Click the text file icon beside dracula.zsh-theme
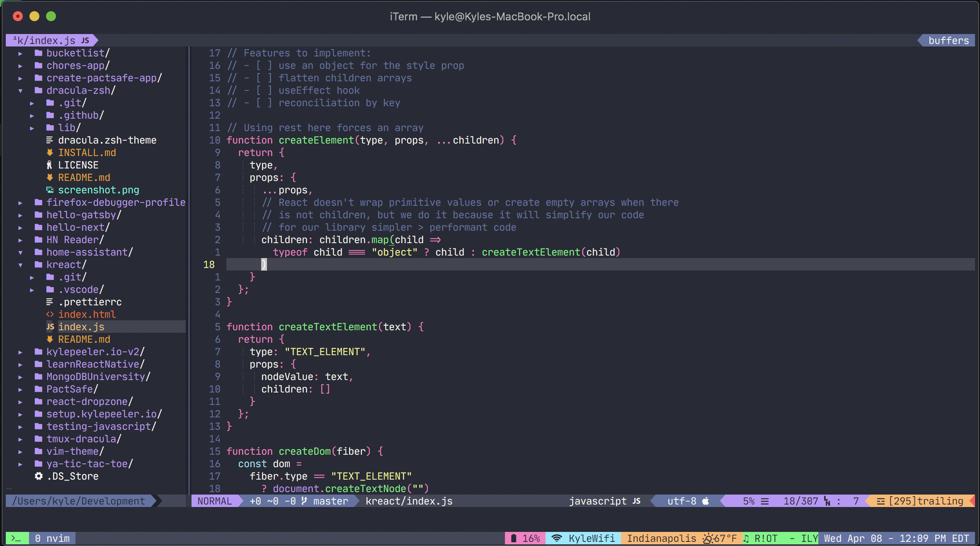 [x=49, y=140]
